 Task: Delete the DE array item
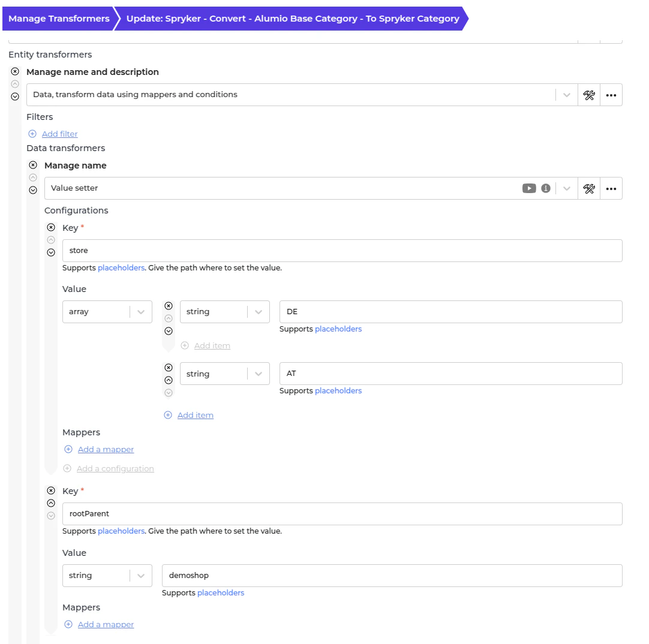[169, 306]
